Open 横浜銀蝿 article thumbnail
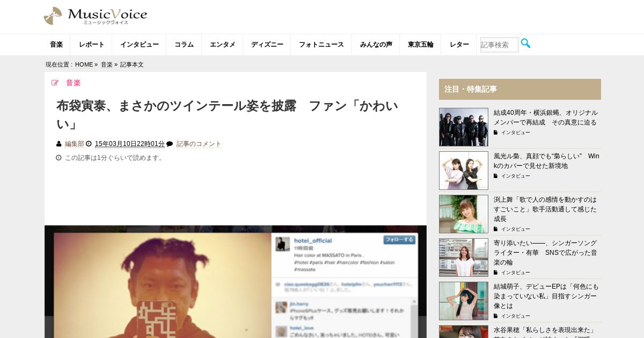644x338 pixels. [x=464, y=127]
